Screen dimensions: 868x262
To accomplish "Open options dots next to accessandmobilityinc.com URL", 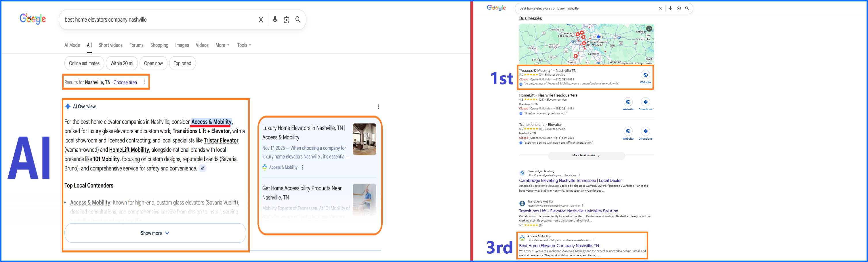I will tap(594, 240).
